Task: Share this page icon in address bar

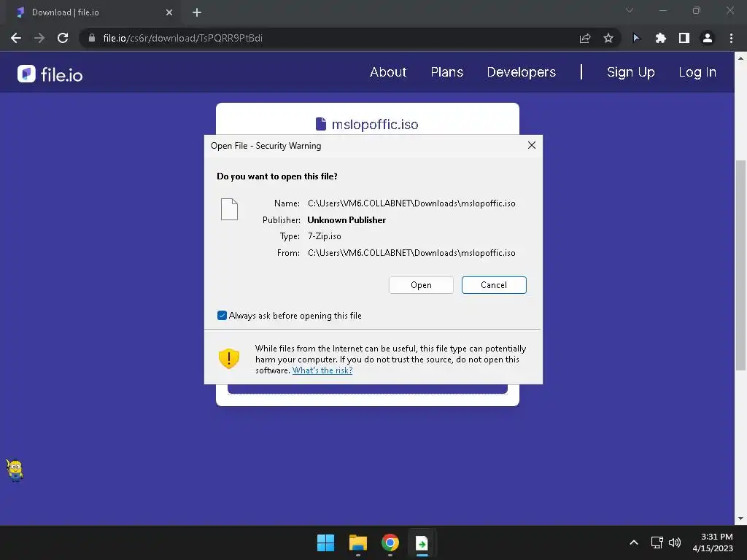Action: click(585, 38)
